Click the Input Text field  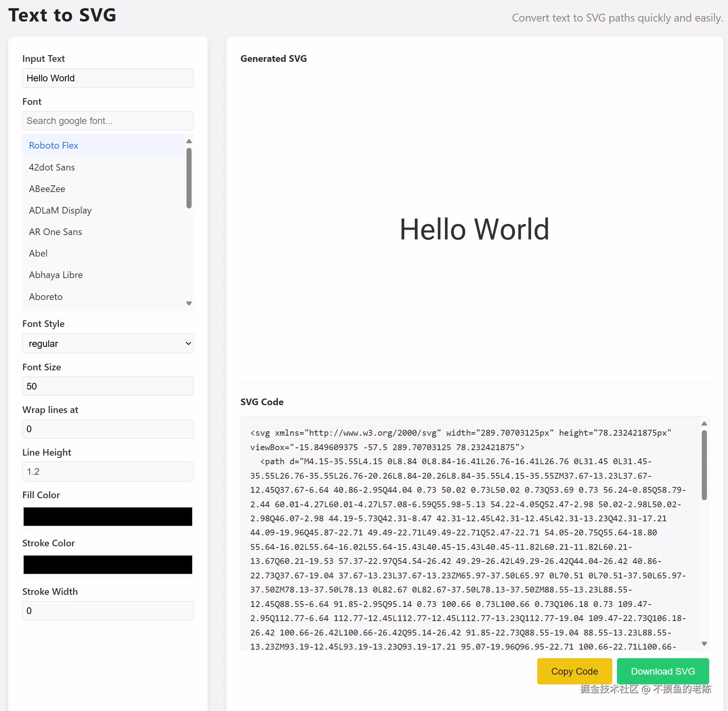coord(108,78)
